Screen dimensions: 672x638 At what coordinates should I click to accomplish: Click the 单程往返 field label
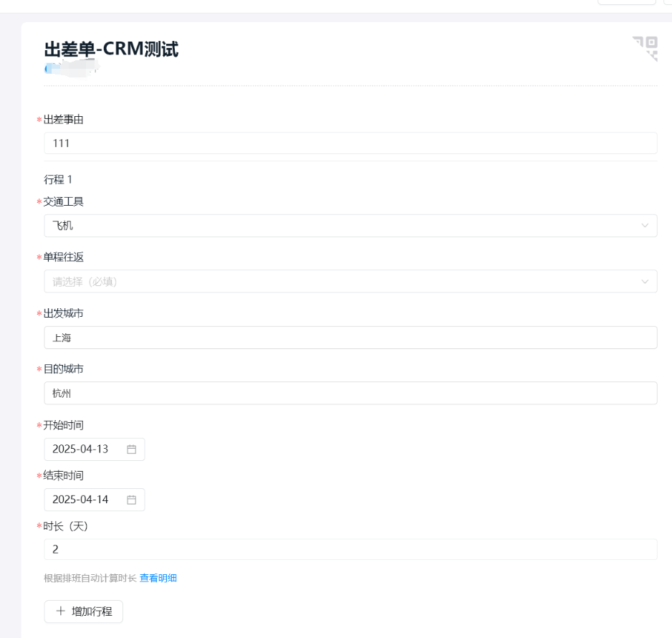pos(64,257)
